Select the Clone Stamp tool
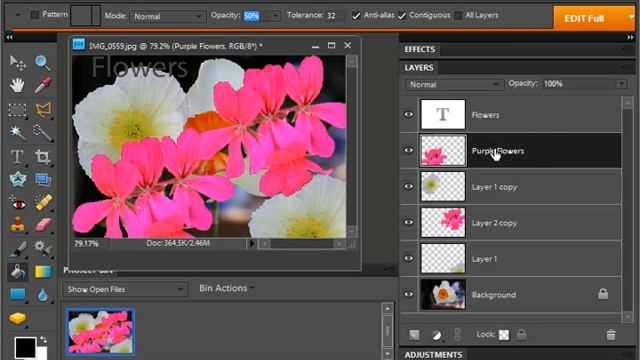640x360 pixels. (x=18, y=225)
